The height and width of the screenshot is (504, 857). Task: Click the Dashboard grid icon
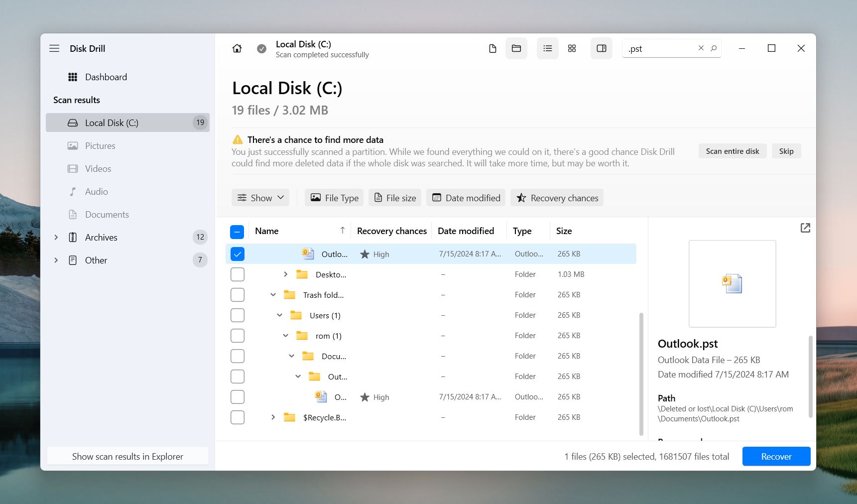(x=73, y=77)
